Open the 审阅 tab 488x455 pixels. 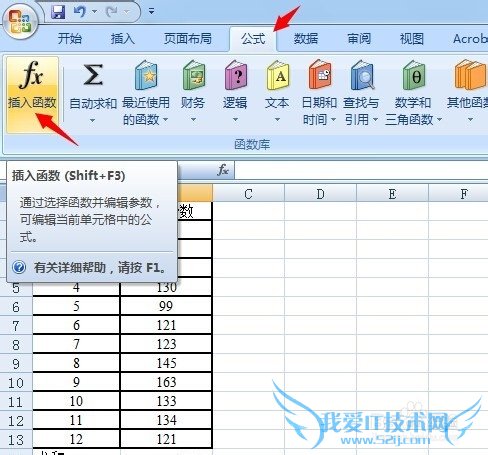click(x=359, y=39)
